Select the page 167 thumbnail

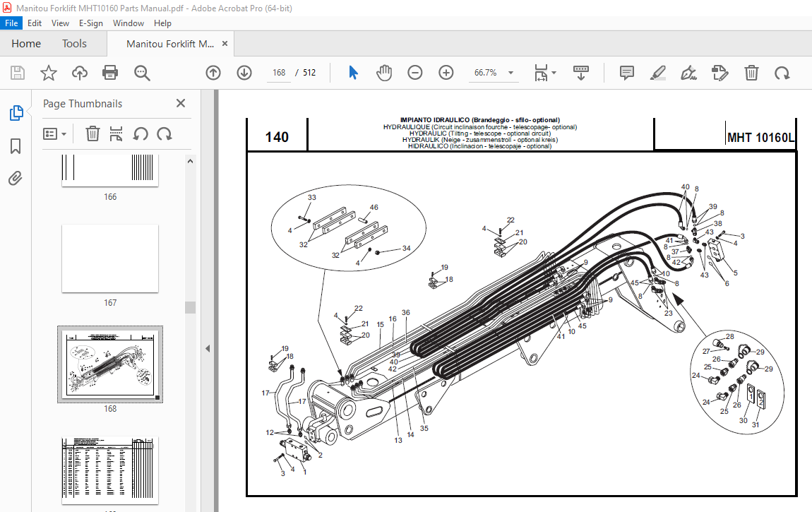[110, 259]
